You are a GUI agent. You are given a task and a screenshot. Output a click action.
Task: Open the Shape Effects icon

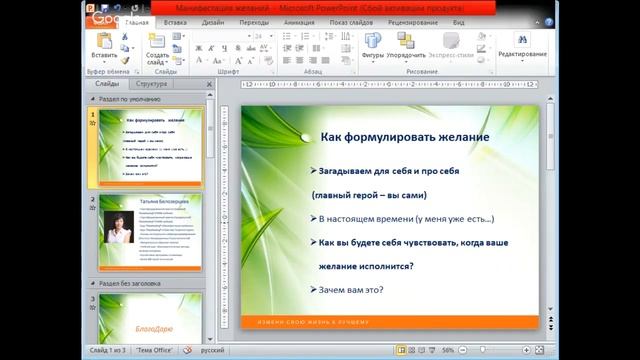click(482, 60)
